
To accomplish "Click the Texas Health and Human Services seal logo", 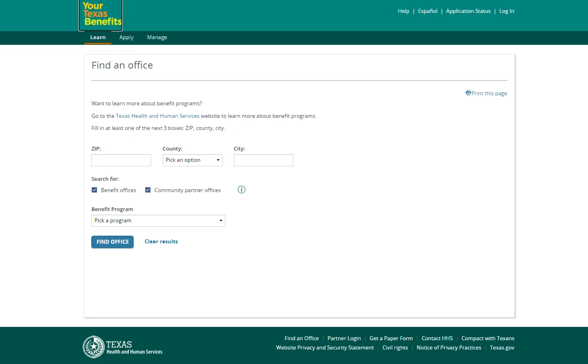I will tap(123, 347).
